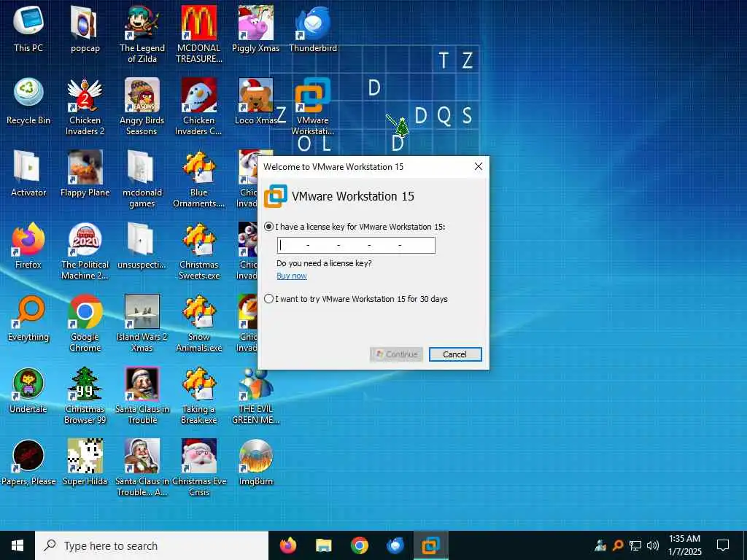
Task: Open Firefox from the taskbar
Action: coord(287,545)
